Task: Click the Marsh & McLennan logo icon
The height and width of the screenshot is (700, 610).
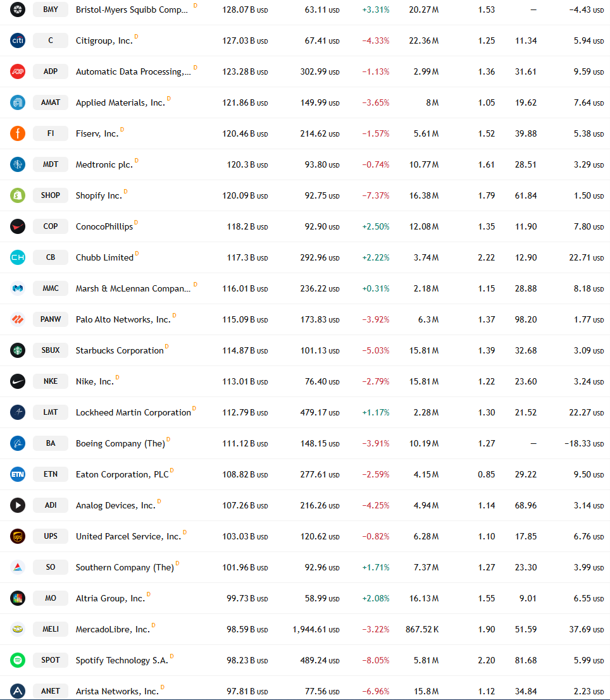Action: [x=18, y=288]
